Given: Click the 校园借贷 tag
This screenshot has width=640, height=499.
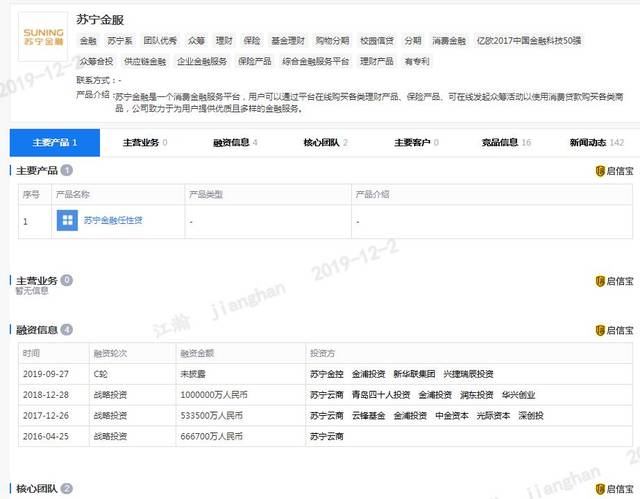Looking at the screenshot, I should click(377, 41).
